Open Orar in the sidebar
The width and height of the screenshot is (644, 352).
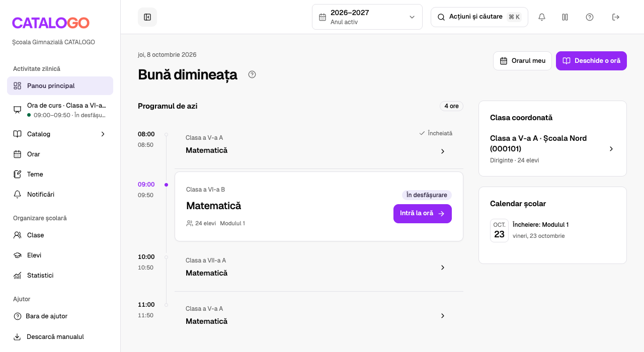point(60,154)
